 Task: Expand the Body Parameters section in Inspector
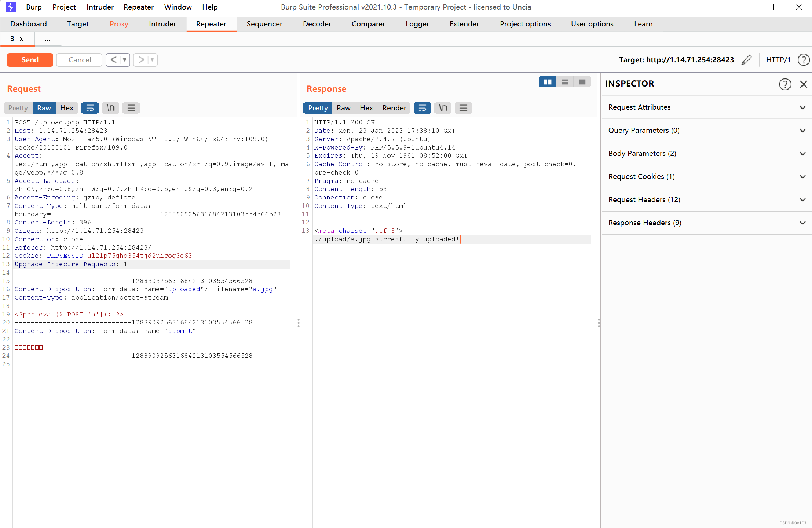[803, 153]
